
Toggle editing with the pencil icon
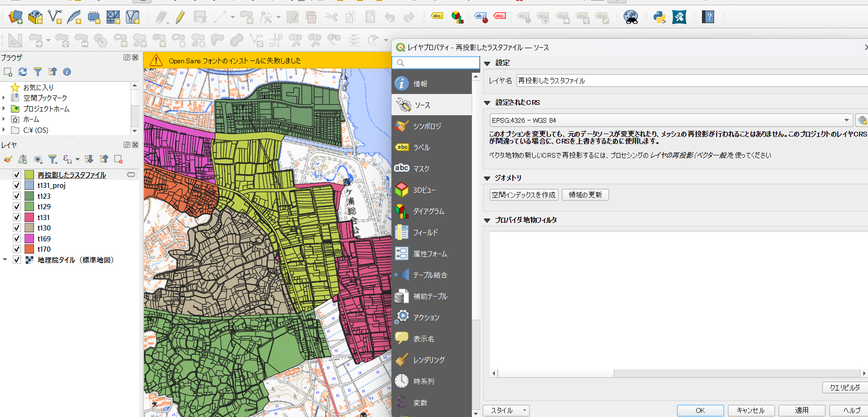coord(180,17)
